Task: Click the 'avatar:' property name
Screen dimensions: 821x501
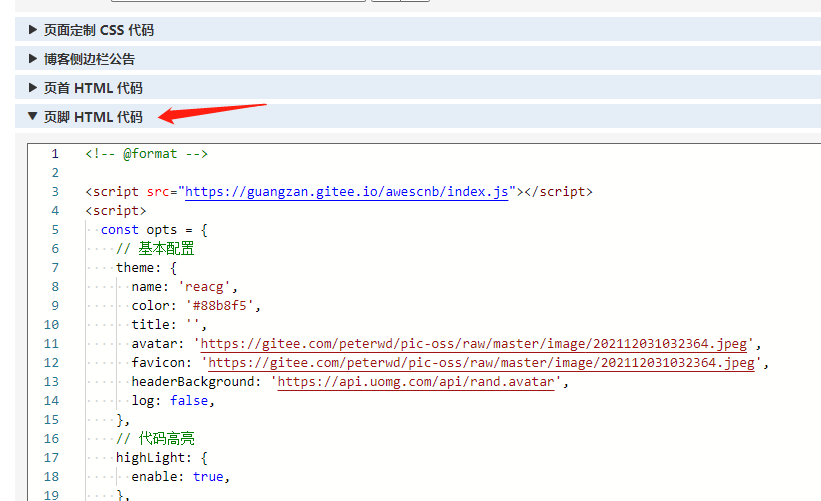Action: coord(158,343)
